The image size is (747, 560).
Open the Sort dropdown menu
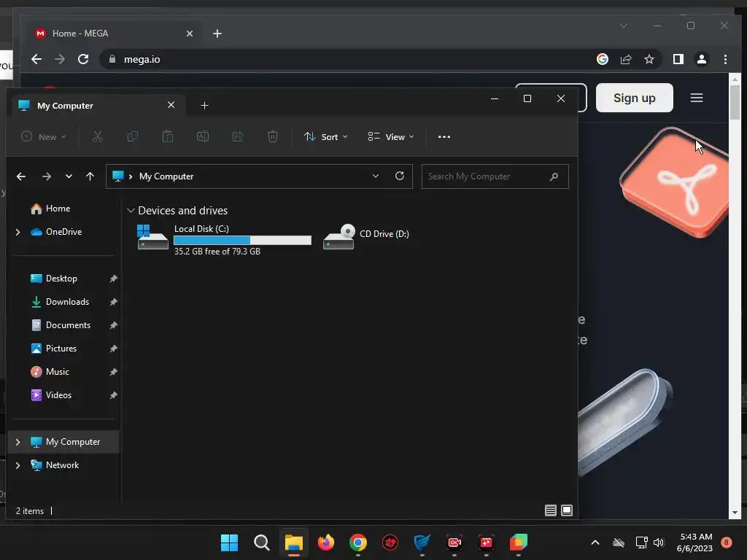326,136
